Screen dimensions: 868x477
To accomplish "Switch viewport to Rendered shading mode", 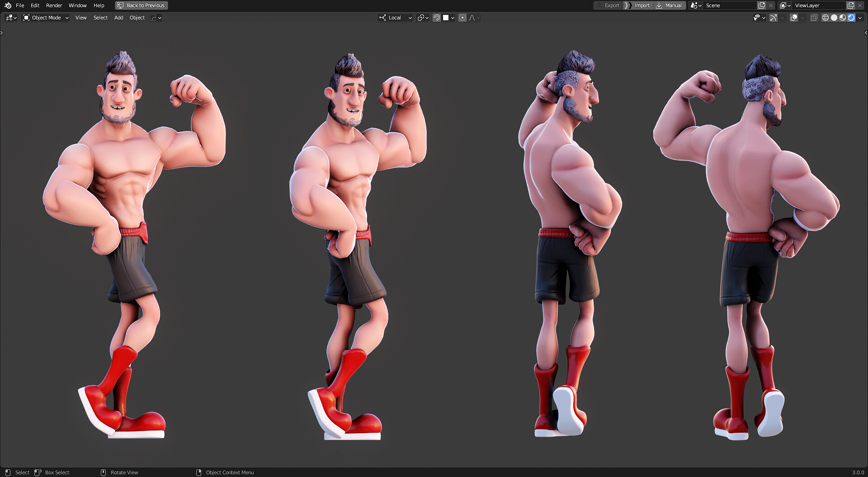I will point(851,18).
